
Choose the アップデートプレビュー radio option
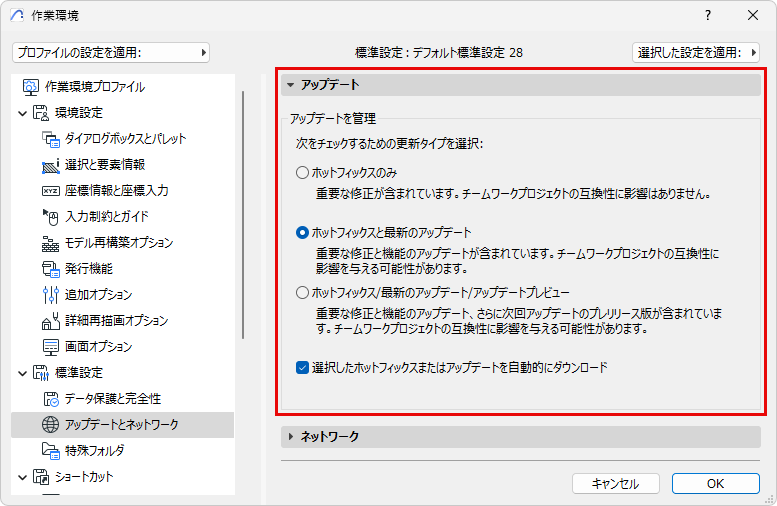(x=302, y=292)
